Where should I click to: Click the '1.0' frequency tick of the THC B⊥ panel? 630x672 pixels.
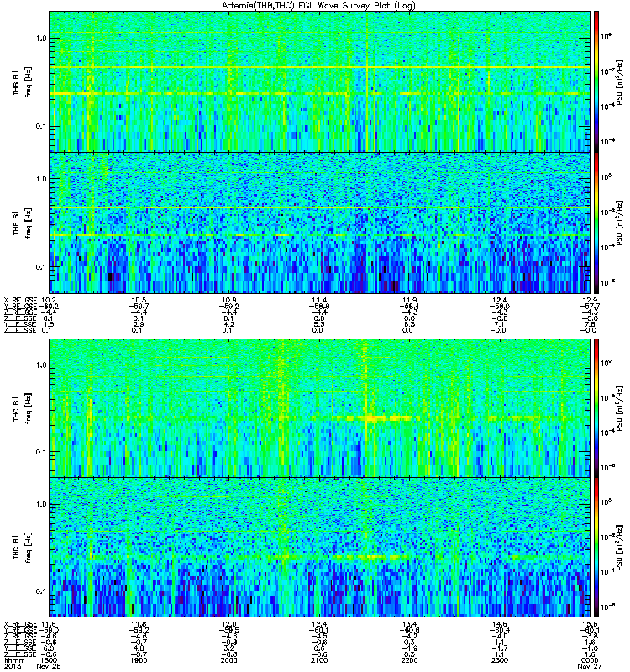(41, 365)
